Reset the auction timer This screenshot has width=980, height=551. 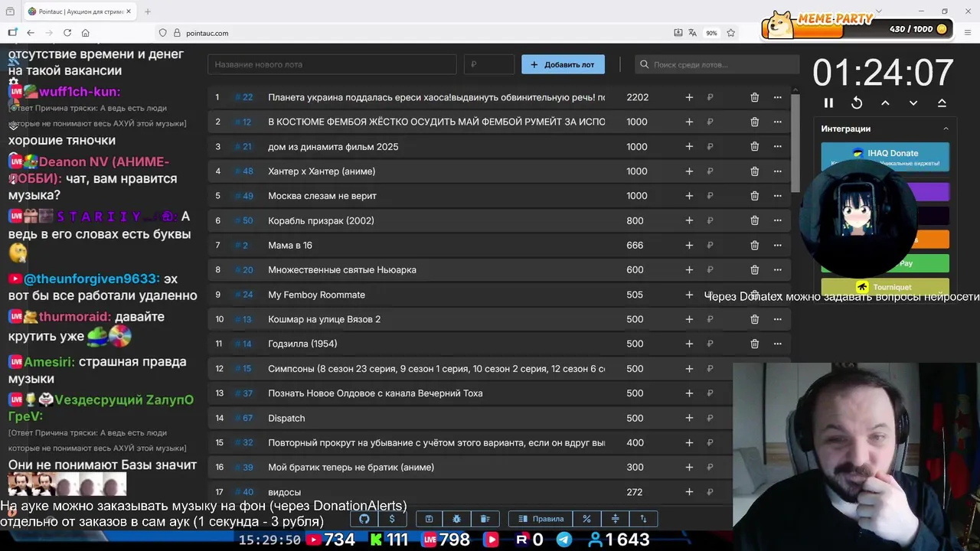pos(857,103)
